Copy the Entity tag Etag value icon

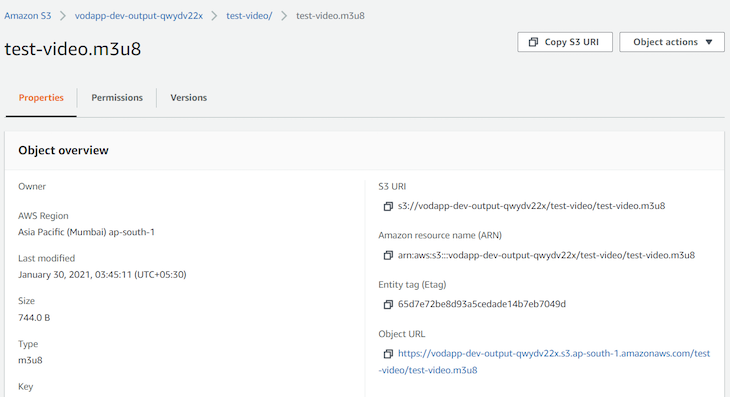coord(388,304)
